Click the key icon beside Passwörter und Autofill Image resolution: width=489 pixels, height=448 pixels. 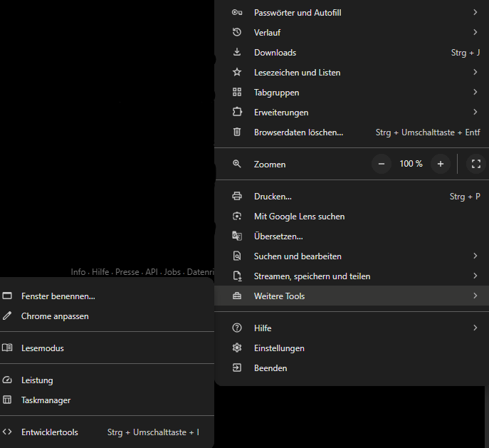237,13
